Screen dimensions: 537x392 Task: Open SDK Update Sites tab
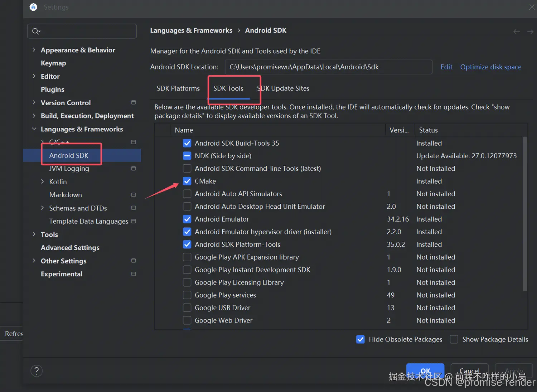coord(283,88)
